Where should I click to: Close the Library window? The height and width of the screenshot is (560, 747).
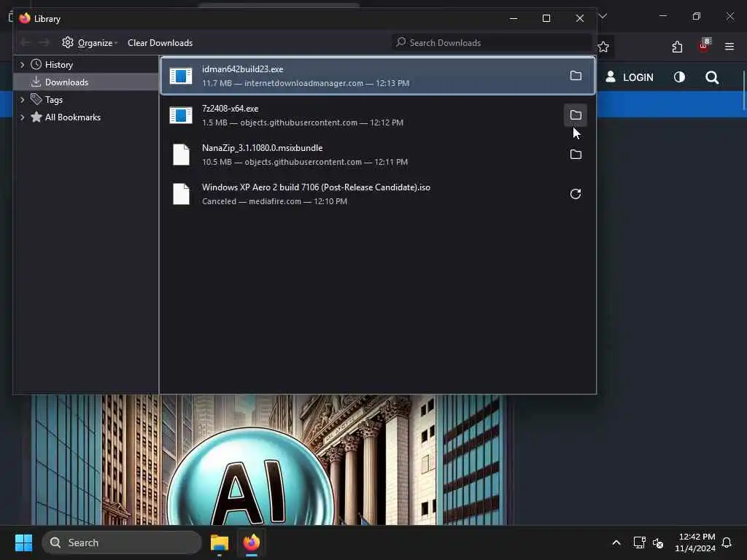(580, 18)
